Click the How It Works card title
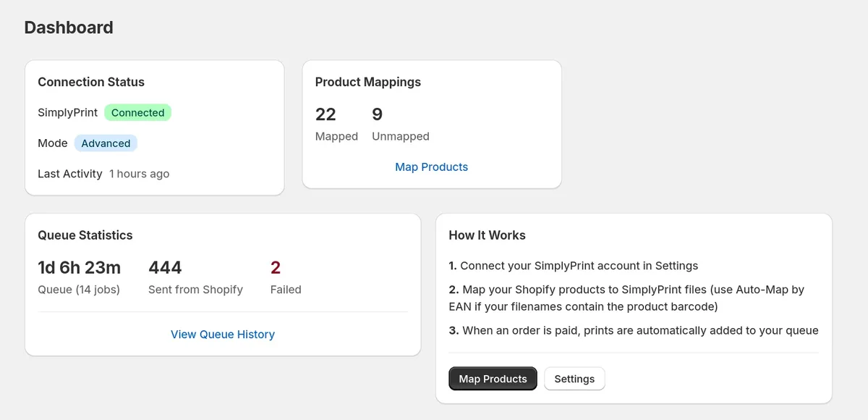Image resolution: width=868 pixels, height=420 pixels. click(487, 235)
